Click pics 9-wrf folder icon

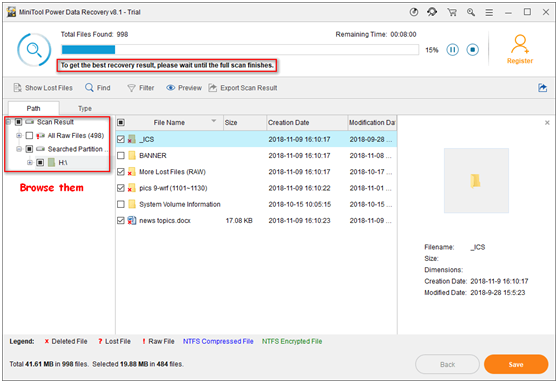click(132, 188)
